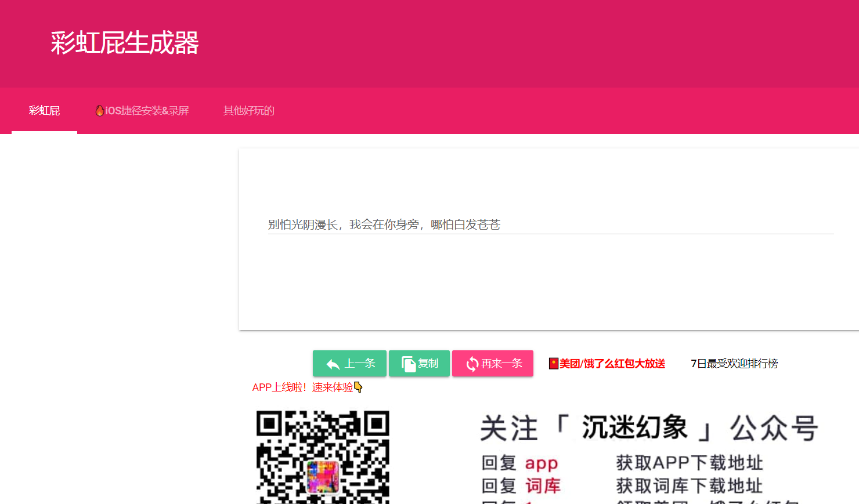Click the pointing-down hand emoji
859x504 pixels.
[358, 387]
